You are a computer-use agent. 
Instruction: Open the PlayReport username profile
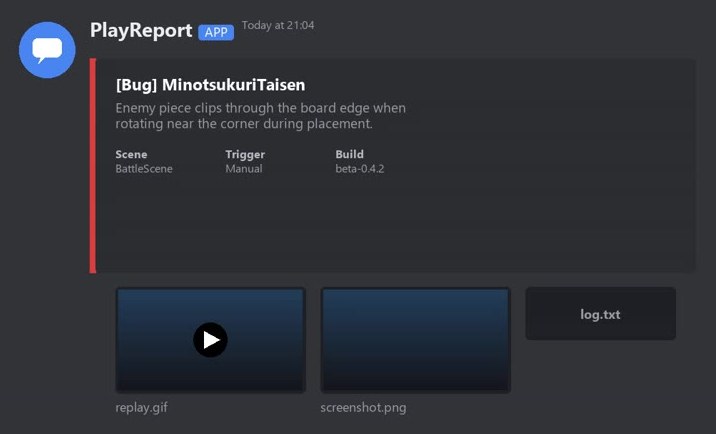[141, 31]
